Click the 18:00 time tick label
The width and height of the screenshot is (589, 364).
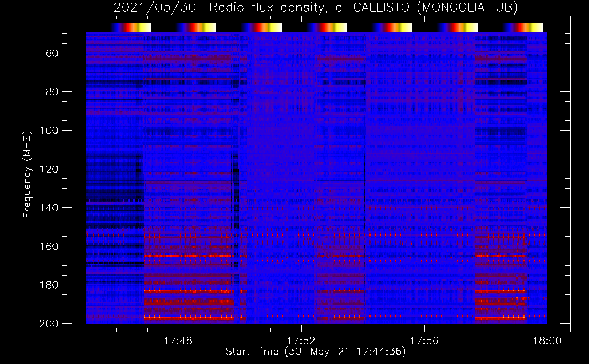click(547, 341)
